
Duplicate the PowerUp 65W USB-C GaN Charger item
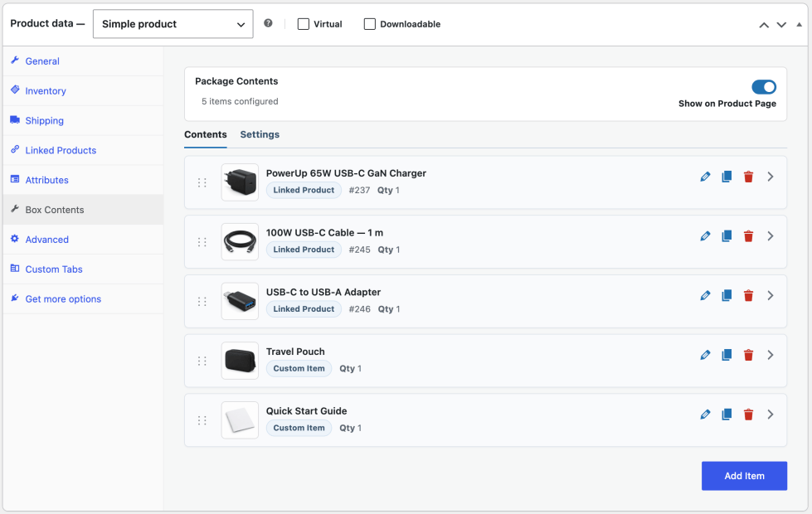727,177
